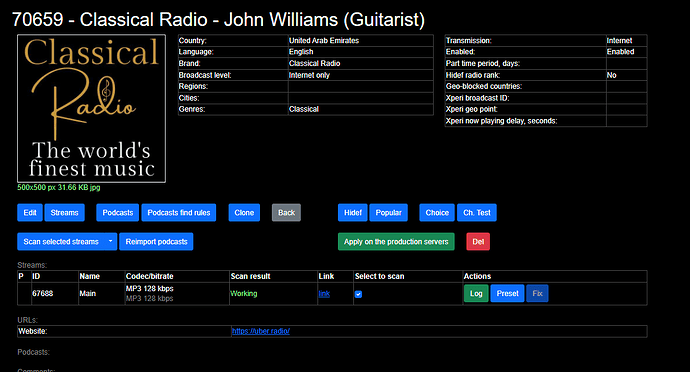Click the Geo-blocked countries label
Viewport: 690px width, 372px height.
484,87
